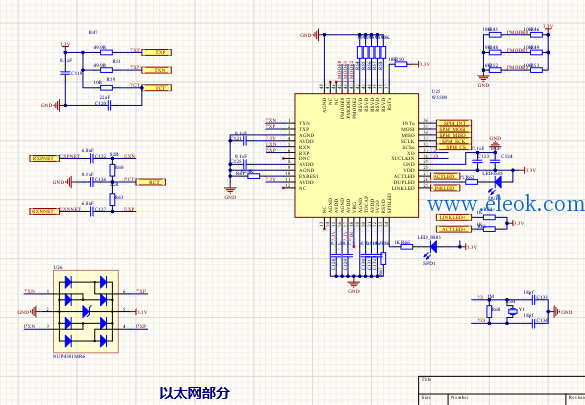The height and width of the screenshot is (405, 585).
Task: Click the LINKLED+ port label
Action: [x=454, y=217]
